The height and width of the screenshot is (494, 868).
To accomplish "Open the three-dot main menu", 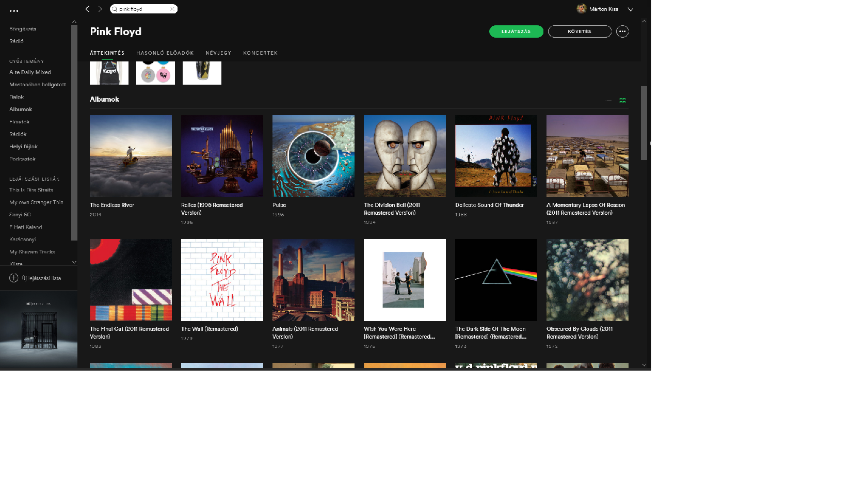I will [x=14, y=10].
